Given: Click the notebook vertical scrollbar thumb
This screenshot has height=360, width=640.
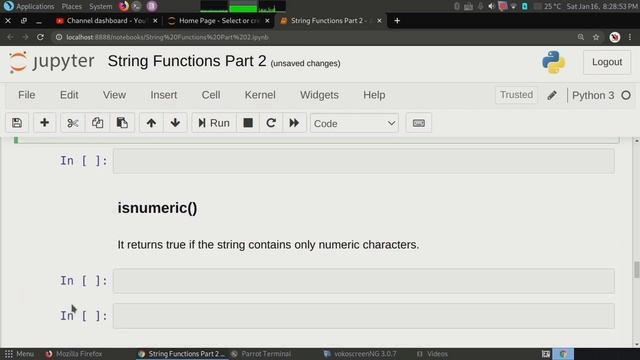Looking at the screenshot, I should [x=636, y=270].
